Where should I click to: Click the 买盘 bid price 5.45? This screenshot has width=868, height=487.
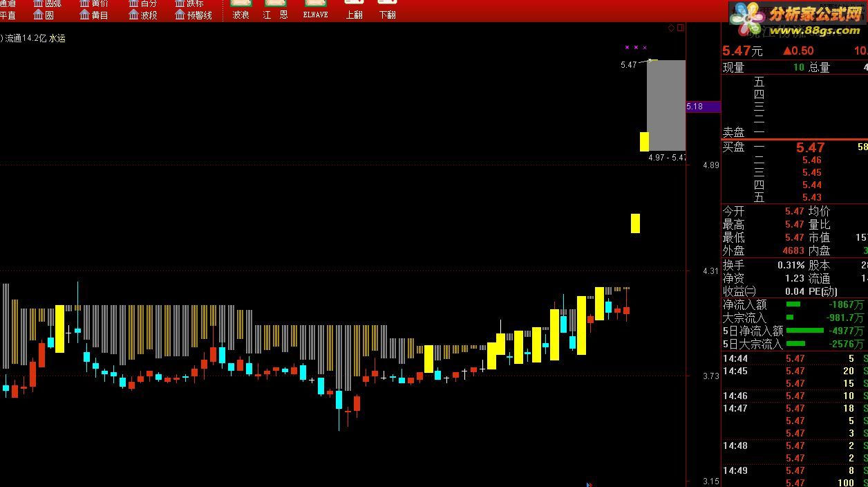click(x=812, y=173)
